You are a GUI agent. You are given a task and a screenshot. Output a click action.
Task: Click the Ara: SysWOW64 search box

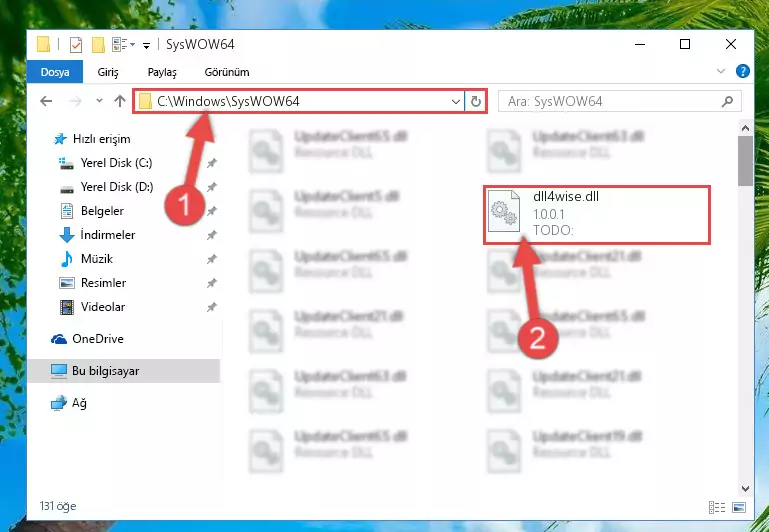point(619,101)
